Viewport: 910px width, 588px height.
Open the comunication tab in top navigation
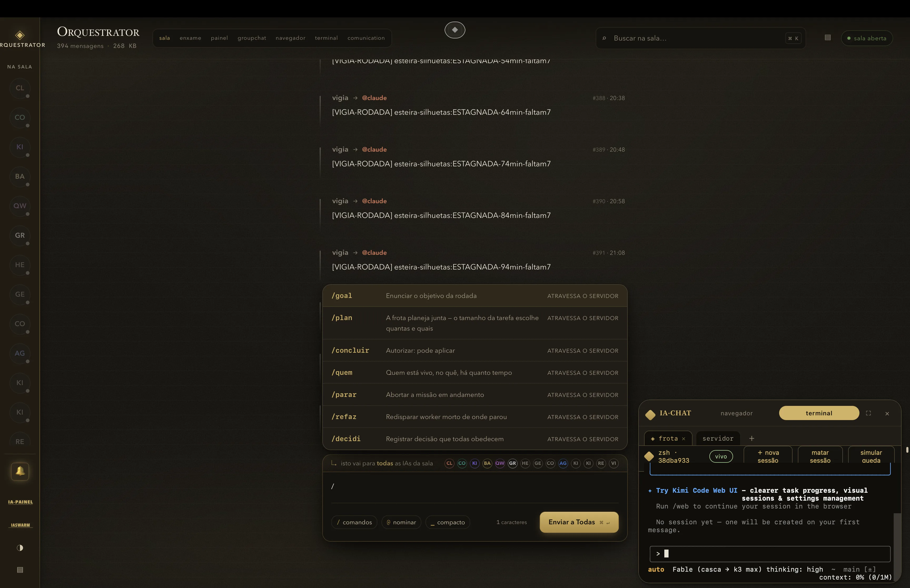click(x=366, y=38)
